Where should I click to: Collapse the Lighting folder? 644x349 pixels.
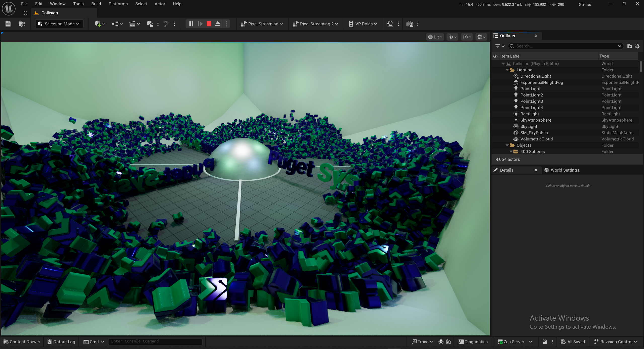pos(507,70)
